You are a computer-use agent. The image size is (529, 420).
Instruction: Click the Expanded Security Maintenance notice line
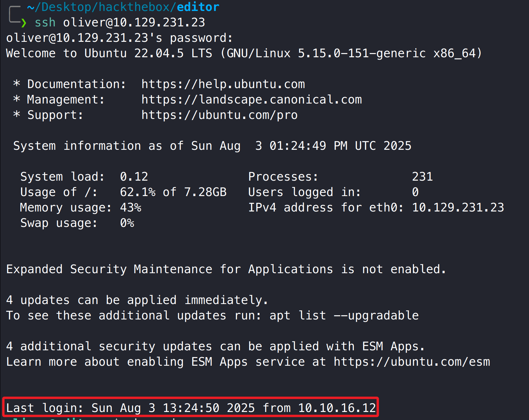pos(226,269)
